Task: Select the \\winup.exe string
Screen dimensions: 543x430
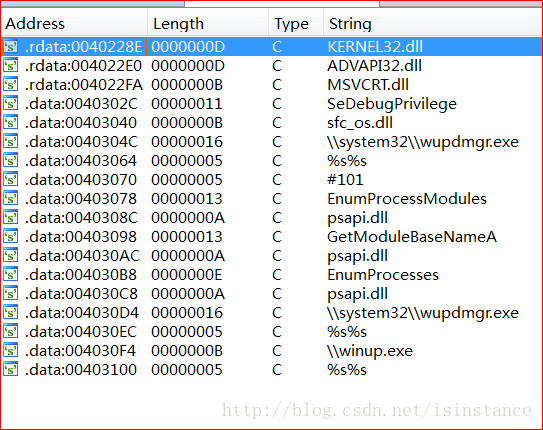Action: point(370,351)
